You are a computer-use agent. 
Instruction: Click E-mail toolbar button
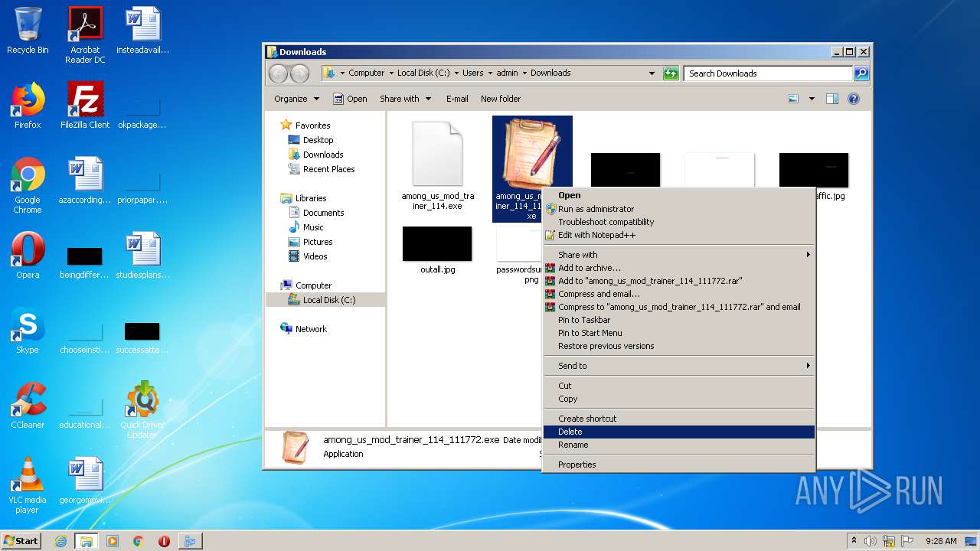(457, 99)
